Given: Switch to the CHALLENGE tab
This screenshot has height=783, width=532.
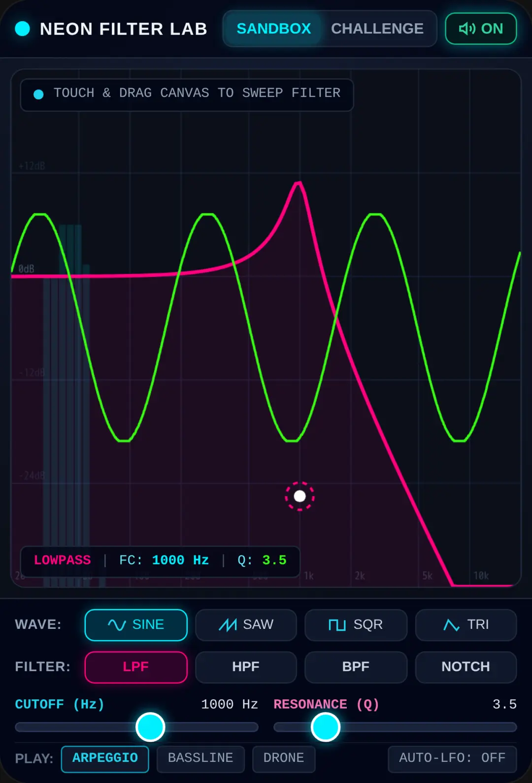Looking at the screenshot, I should click(377, 29).
